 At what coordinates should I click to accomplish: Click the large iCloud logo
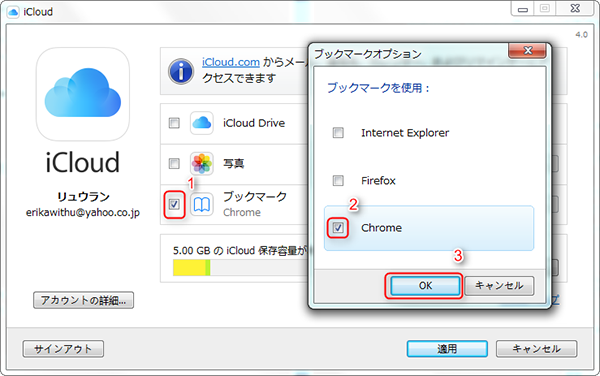pyautogui.click(x=83, y=94)
